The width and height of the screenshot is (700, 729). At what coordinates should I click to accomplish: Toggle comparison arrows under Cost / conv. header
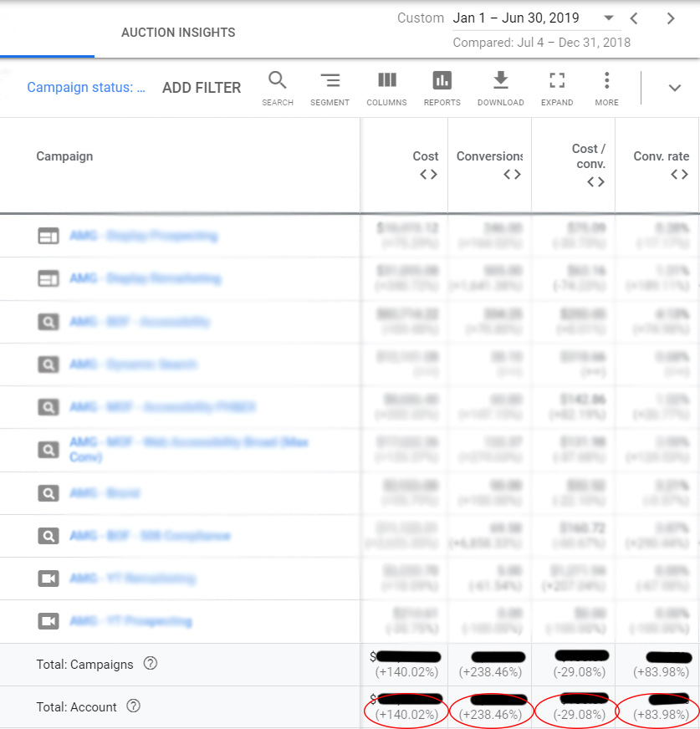click(595, 181)
